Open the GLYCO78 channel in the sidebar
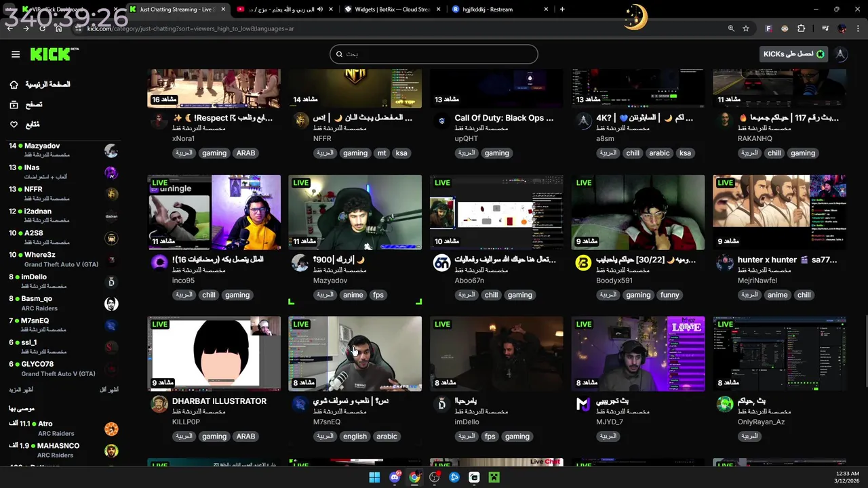The image size is (868, 488). click(62, 369)
